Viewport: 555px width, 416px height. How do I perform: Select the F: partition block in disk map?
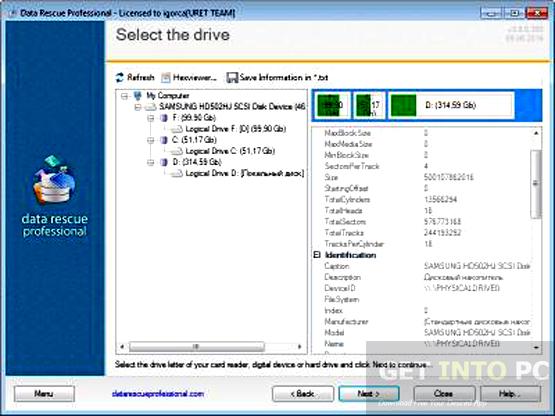(x=332, y=105)
